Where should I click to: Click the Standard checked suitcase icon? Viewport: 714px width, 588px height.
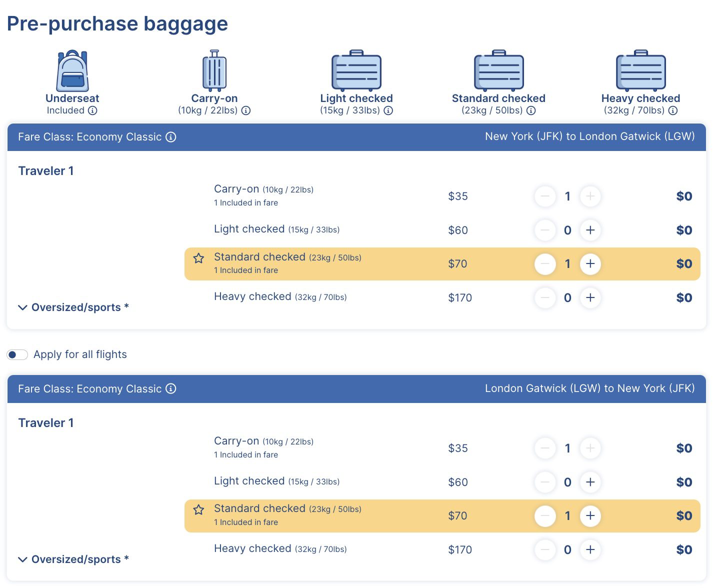498,70
